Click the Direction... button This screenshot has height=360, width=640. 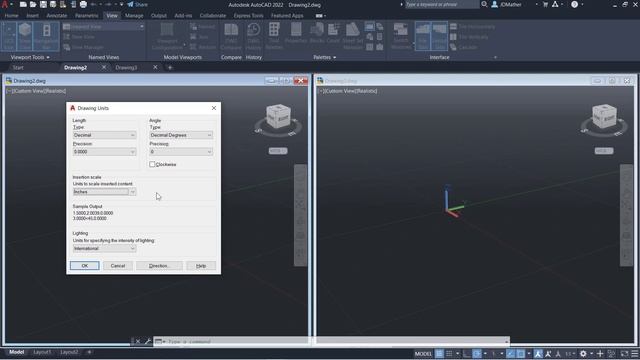pos(159,266)
